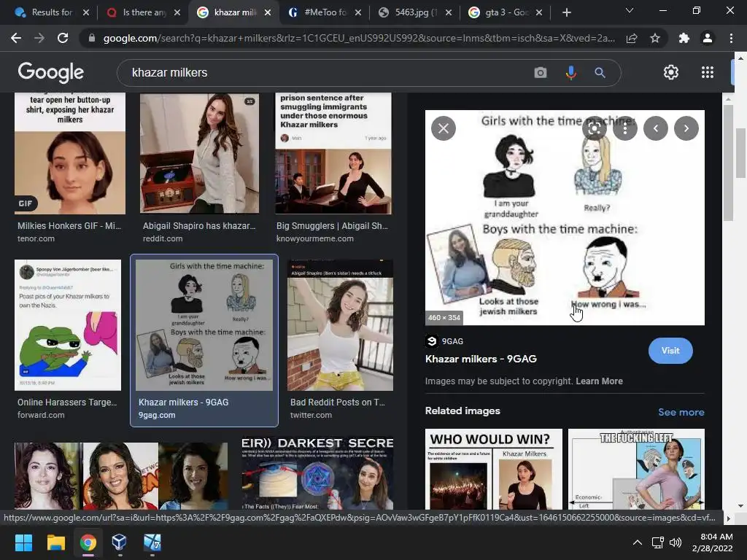Close the image preview panel
Screen dimensions: 747x560
444,128
